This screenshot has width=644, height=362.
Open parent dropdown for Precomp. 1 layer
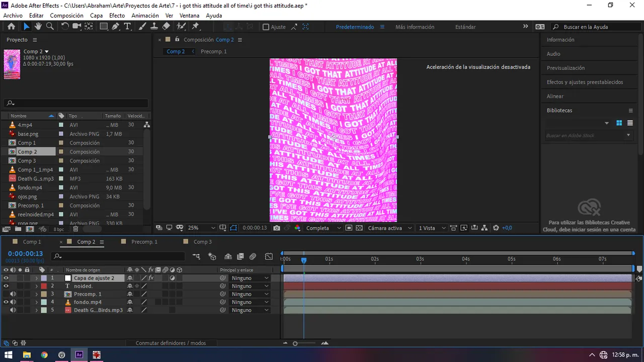coord(250,294)
